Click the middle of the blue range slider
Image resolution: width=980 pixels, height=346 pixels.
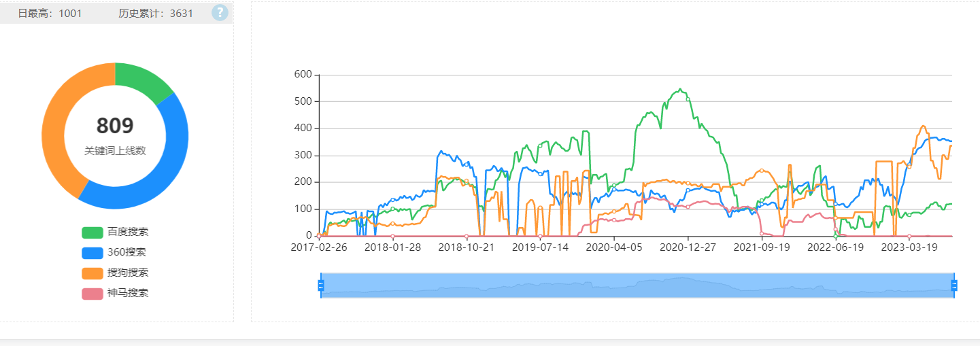(x=637, y=286)
